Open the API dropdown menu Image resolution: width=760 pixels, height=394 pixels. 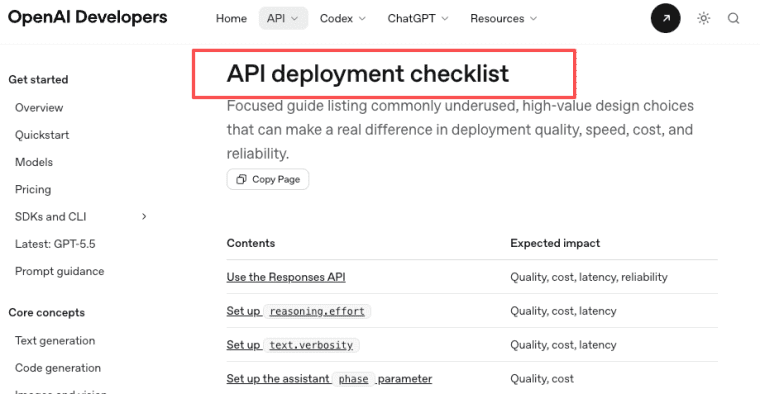[283, 18]
